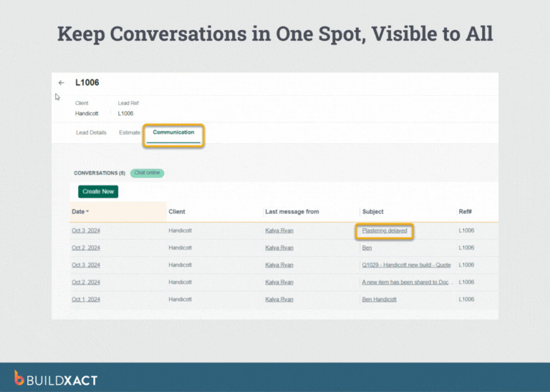Screen dimensions: 550x392
Task: Open the Q1029 Handicott new build Quote subject
Action: coord(406,265)
